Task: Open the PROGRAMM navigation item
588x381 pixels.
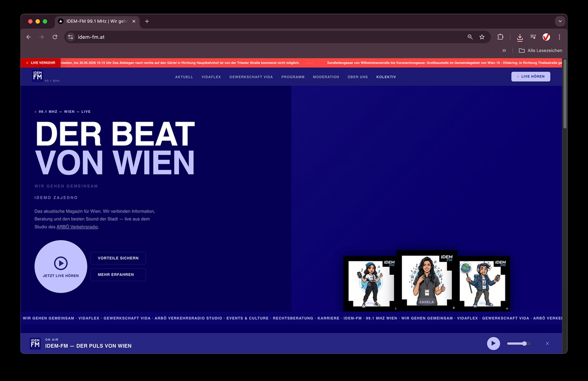Action: (x=293, y=77)
